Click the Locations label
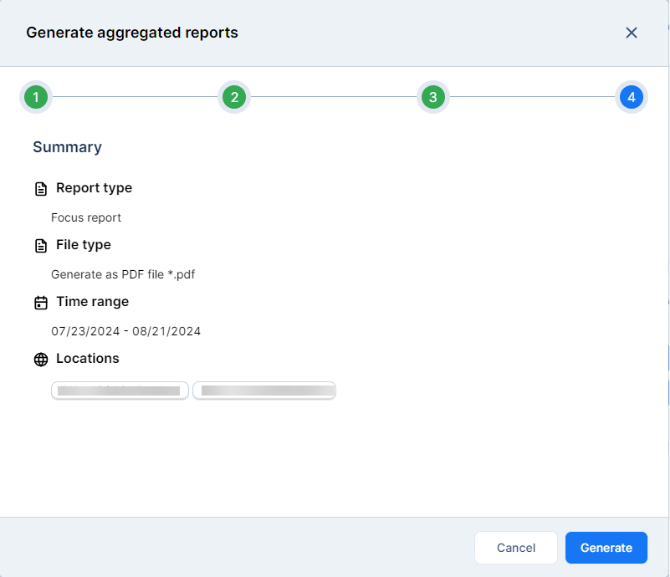This screenshot has width=670, height=577. pyautogui.click(x=87, y=359)
